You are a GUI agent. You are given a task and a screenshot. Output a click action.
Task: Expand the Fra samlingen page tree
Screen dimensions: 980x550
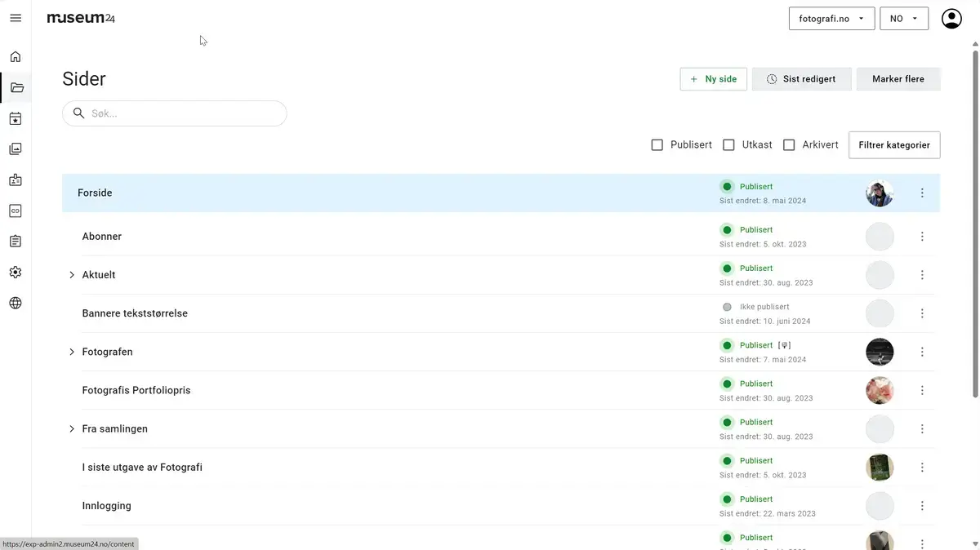pyautogui.click(x=72, y=429)
